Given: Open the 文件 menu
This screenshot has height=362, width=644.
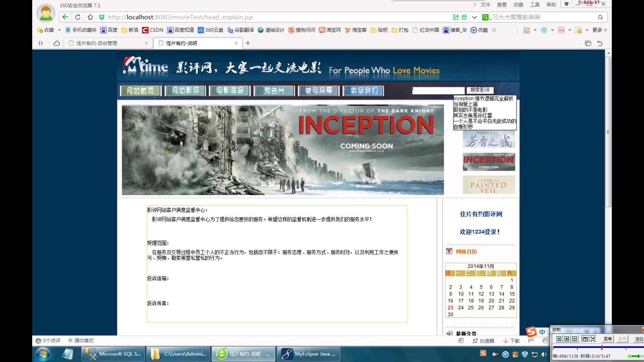Looking at the screenshot, I should 485,5.
